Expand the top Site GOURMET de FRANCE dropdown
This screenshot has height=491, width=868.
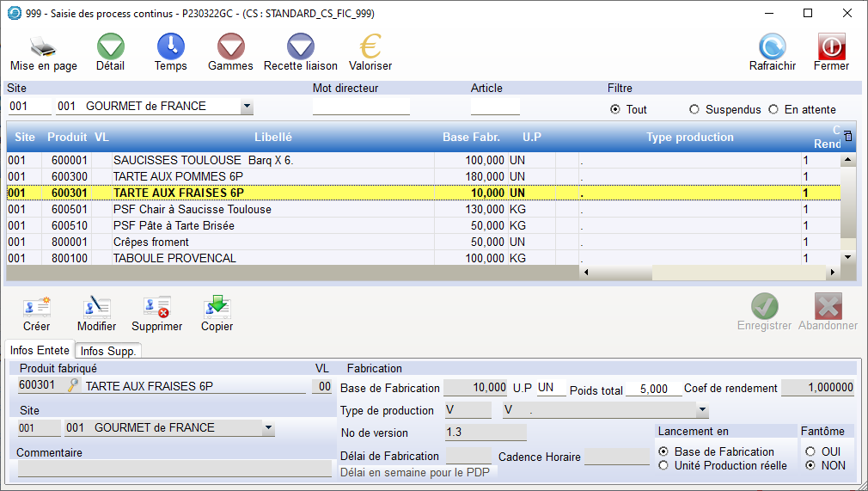[247, 107]
